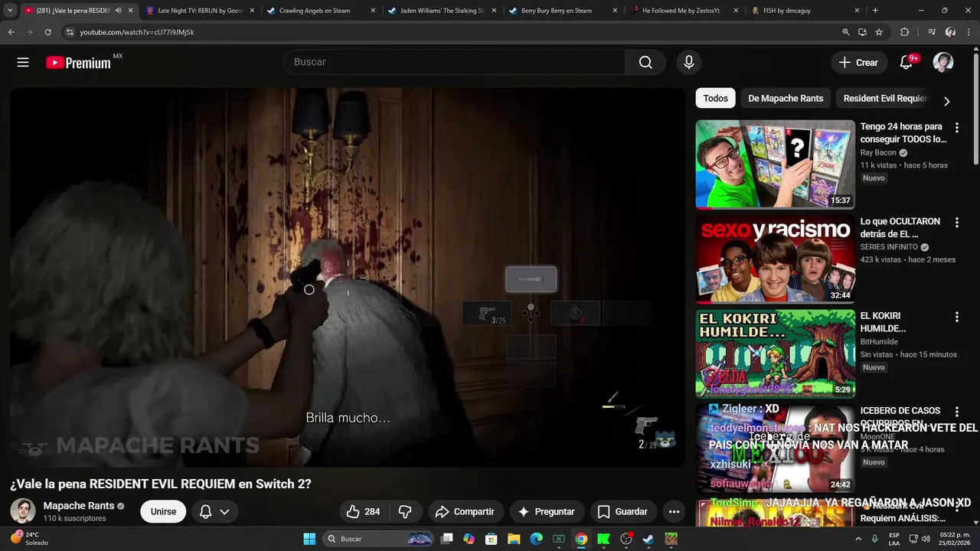The width and height of the screenshot is (980, 551).
Task: Switch to Late Night TV: RERUN tab
Action: pyautogui.click(x=200, y=11)
